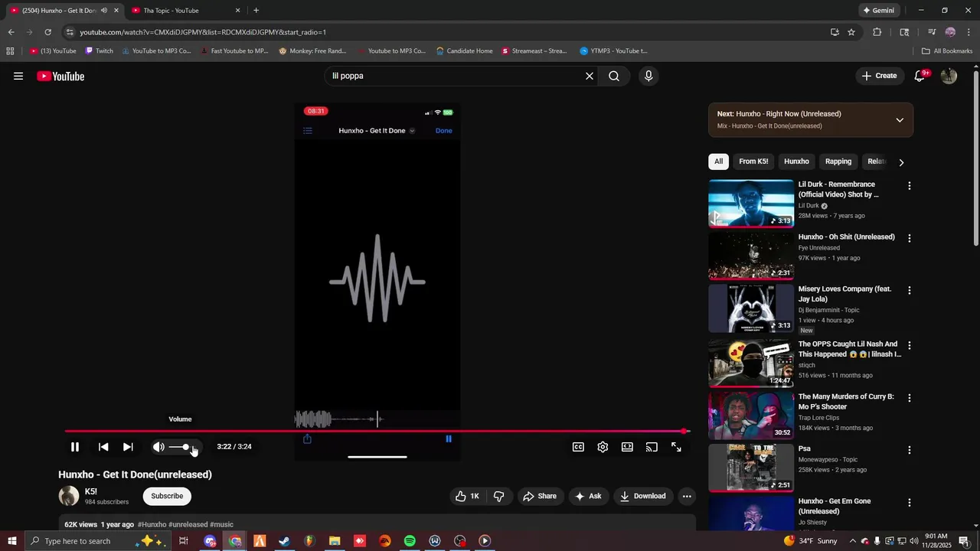Image resolution: width=980 pixels, height=551 pixels.
Task: Open options for Hunxho Oh Shit video
Action: (910, 238)
